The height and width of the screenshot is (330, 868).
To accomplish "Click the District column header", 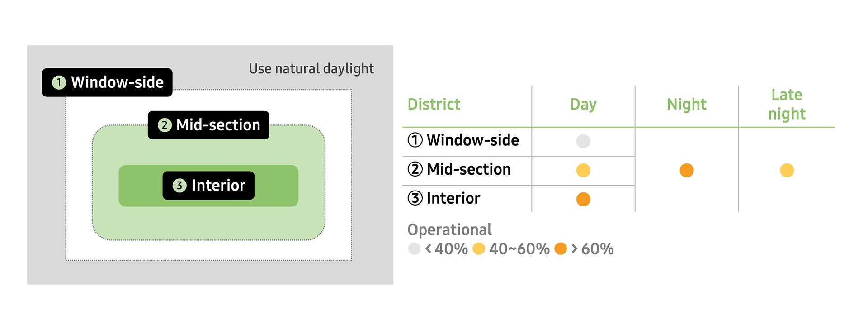I will pyautogui.click(x=434, y=104).
